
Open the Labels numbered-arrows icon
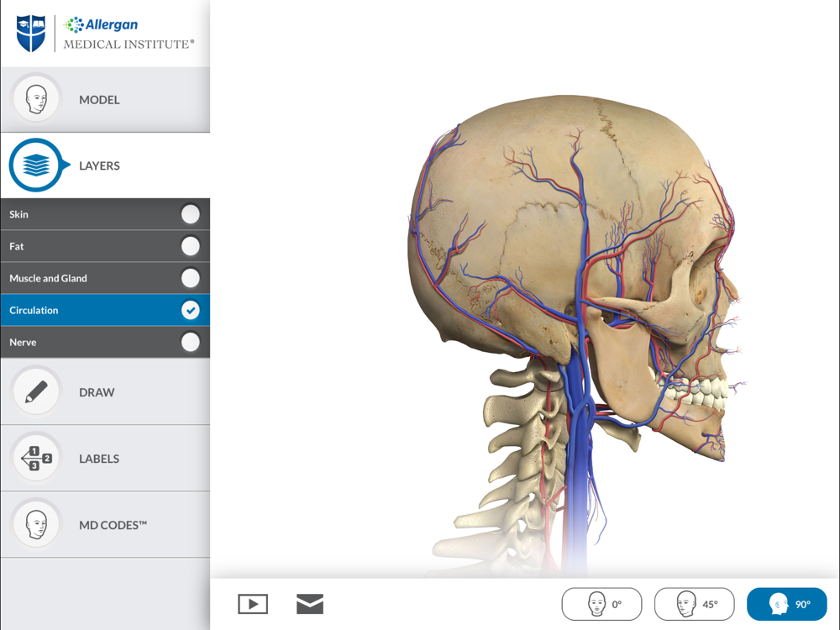coord(36,459)
